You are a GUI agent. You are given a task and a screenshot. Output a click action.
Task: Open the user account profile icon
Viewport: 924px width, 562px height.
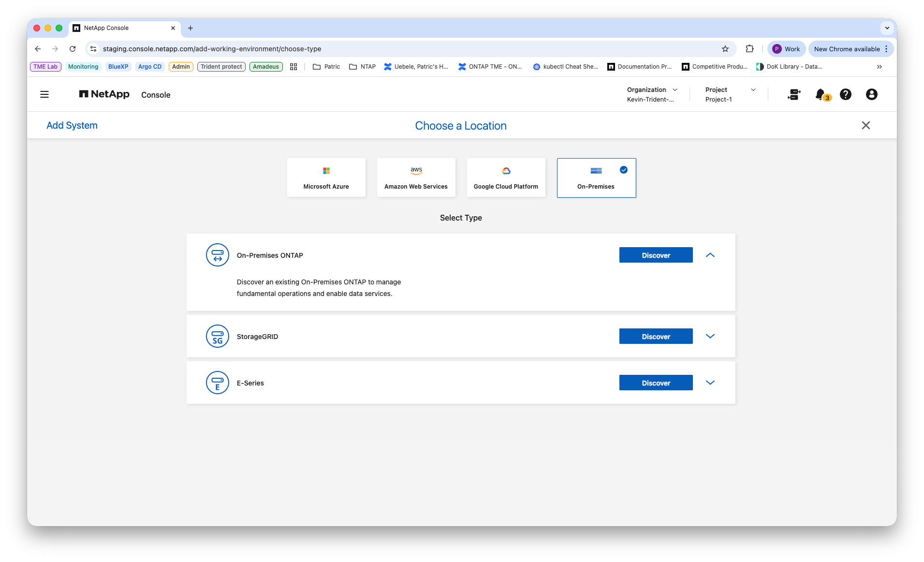pos(871,94)
